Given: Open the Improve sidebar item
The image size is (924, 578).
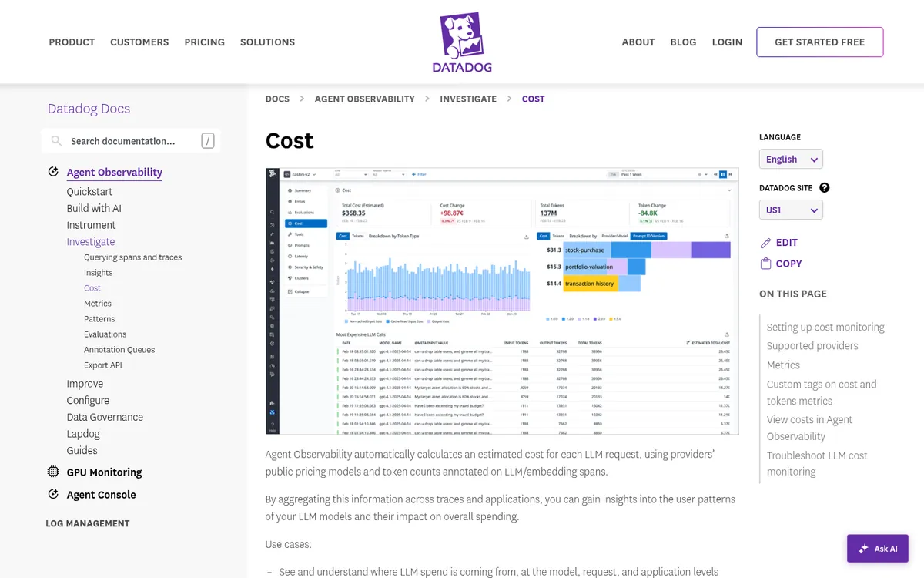Looking at the screenshot, I should [x=85, y=384].
